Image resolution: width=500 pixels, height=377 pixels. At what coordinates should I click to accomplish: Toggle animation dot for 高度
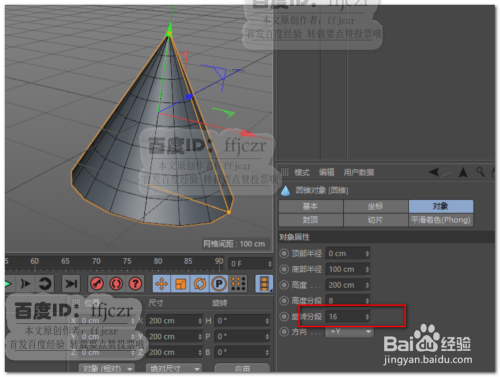click(284, 285)
